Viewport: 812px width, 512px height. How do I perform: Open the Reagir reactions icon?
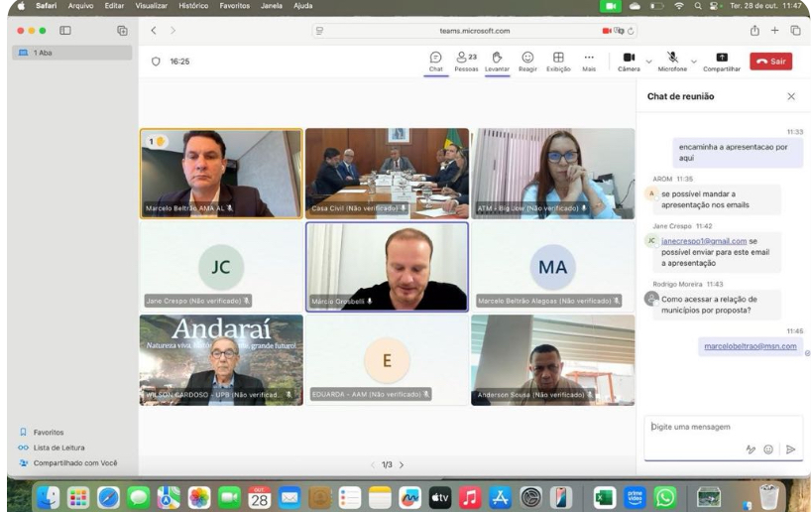coord(527,59)
